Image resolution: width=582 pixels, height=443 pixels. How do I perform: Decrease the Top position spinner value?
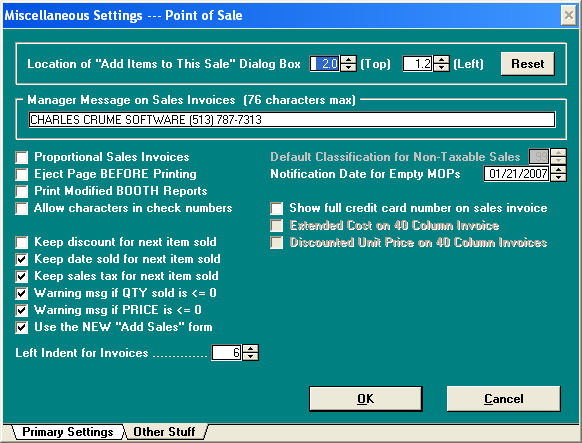point(348,68)
